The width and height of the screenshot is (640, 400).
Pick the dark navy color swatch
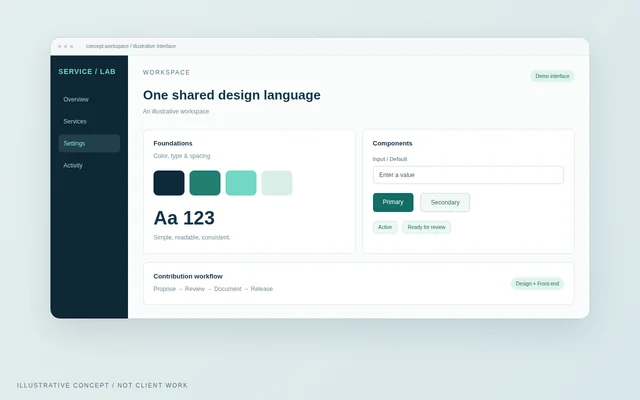pos(169,183)
